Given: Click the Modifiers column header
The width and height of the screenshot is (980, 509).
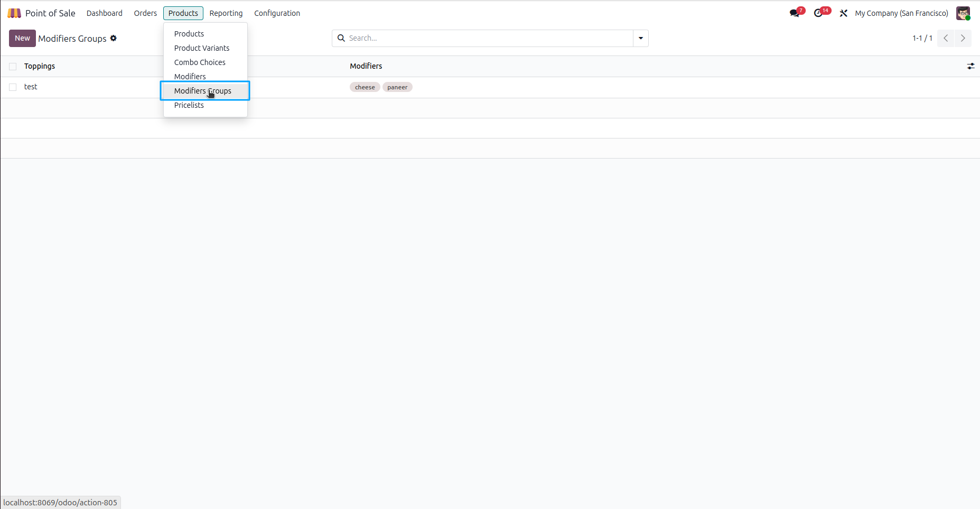Looking at the screenshot, I should point(366,66).
